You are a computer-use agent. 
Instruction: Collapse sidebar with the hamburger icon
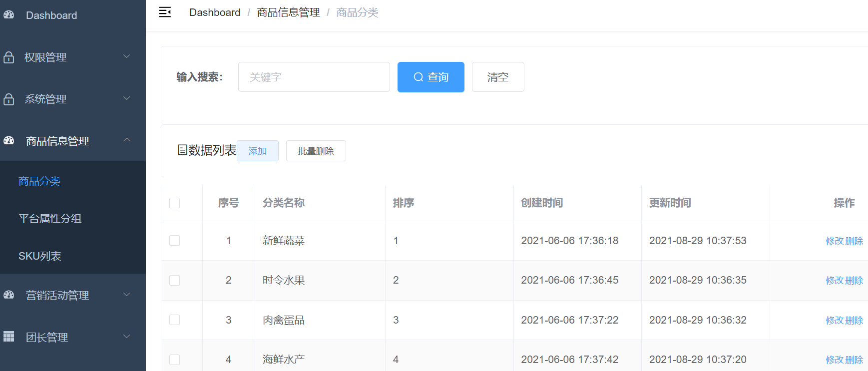coord(165,12)
